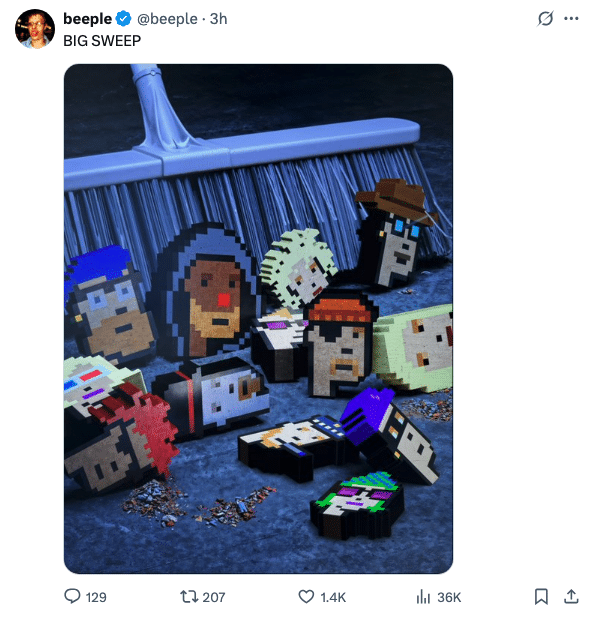
Task: Open the share post upload icon
Action: (x=571, y=596)
